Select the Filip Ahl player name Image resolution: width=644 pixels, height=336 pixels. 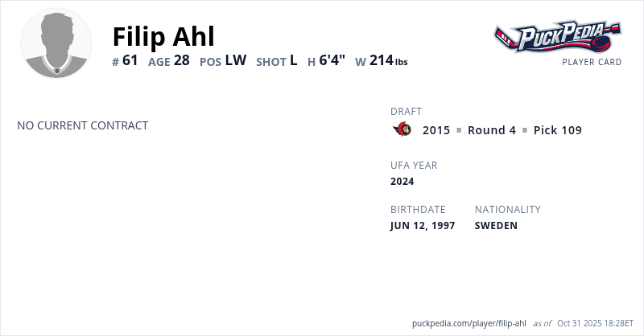pyautogui.click(x=163, y=36)
